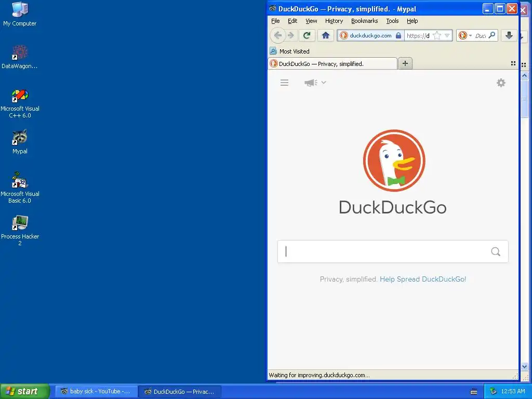This screenshot has height=399, width=532.
Task: Go to the Home page button
Action: (x=326, y=35)
